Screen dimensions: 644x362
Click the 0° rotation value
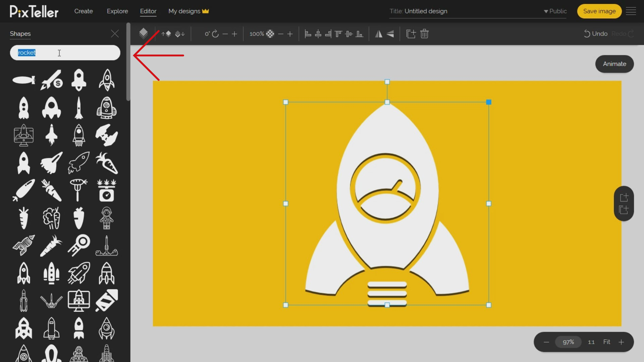coord(207,34)
